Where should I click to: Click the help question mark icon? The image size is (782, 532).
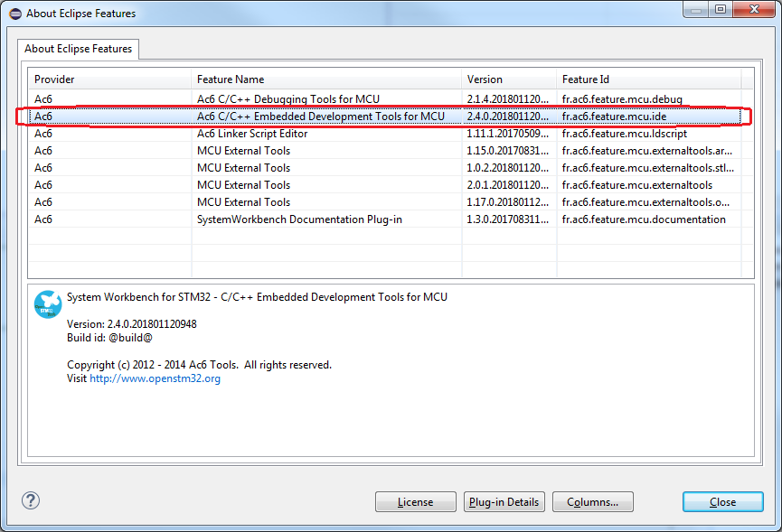31,500
